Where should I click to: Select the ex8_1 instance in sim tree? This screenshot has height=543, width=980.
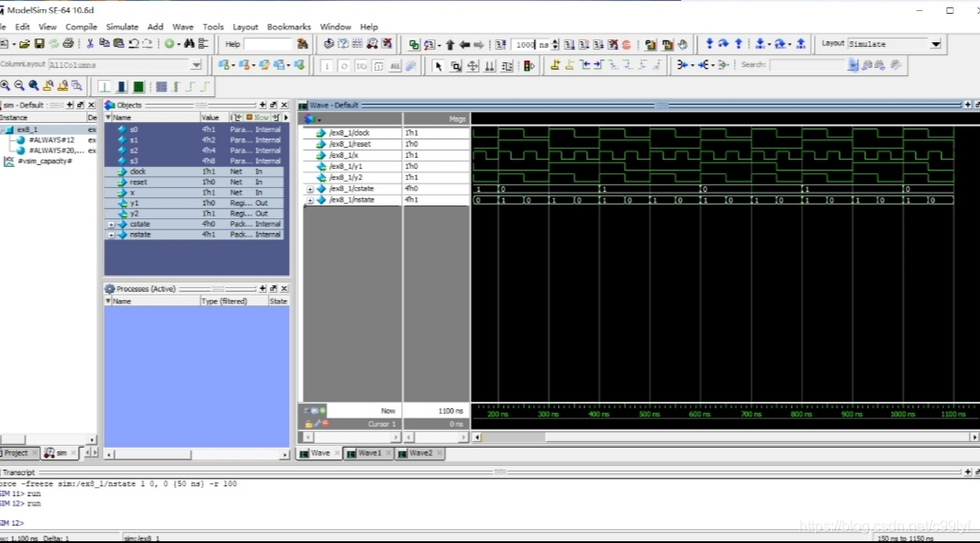tap(27, 129)
